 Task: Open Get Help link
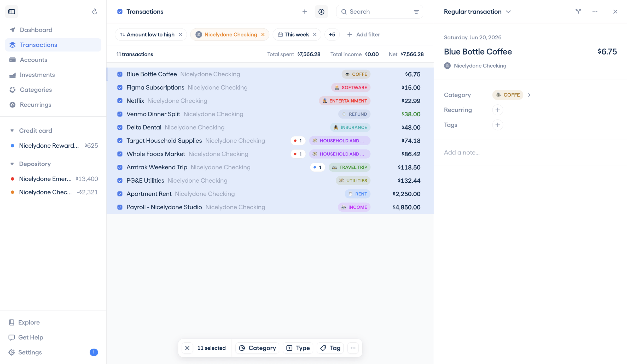point(26,337)
